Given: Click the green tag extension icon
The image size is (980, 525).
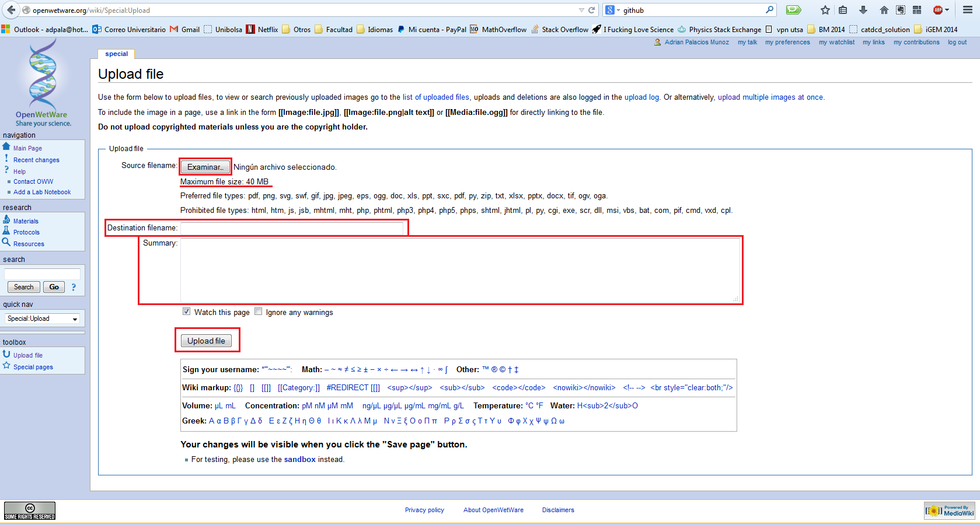Looking at the screenshot, I should pos(793,10).
